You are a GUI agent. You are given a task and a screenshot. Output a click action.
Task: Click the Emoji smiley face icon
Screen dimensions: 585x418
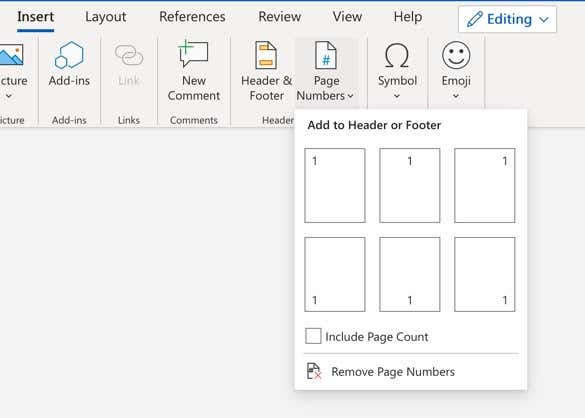[456, 55]
